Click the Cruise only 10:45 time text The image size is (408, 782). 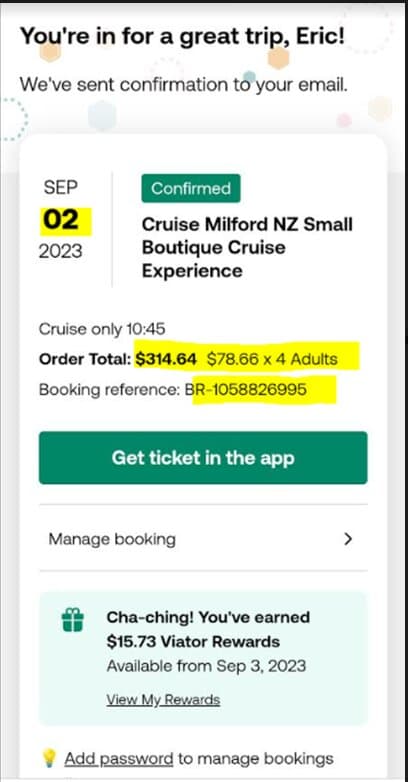pyautogui.click(x=102, y=329)
